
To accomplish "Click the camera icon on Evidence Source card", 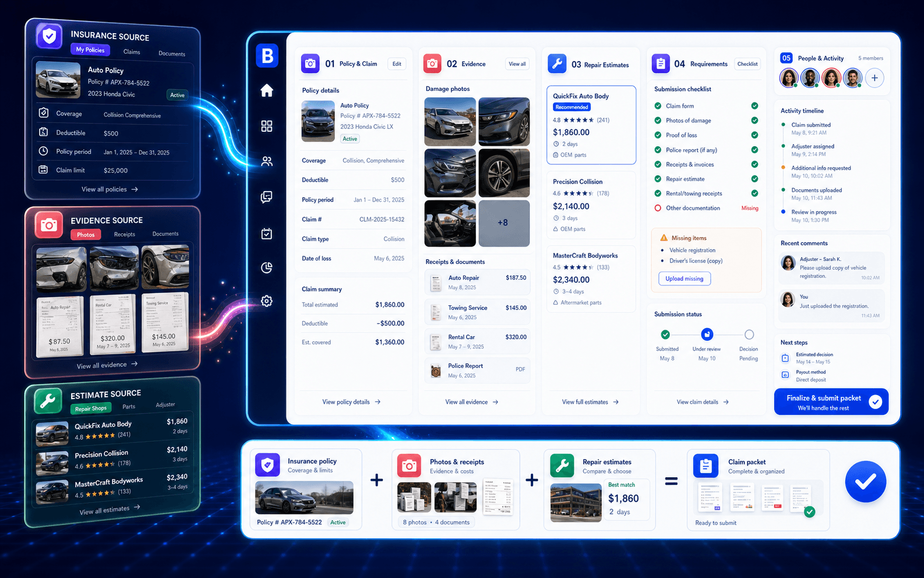I will (49, 224).
